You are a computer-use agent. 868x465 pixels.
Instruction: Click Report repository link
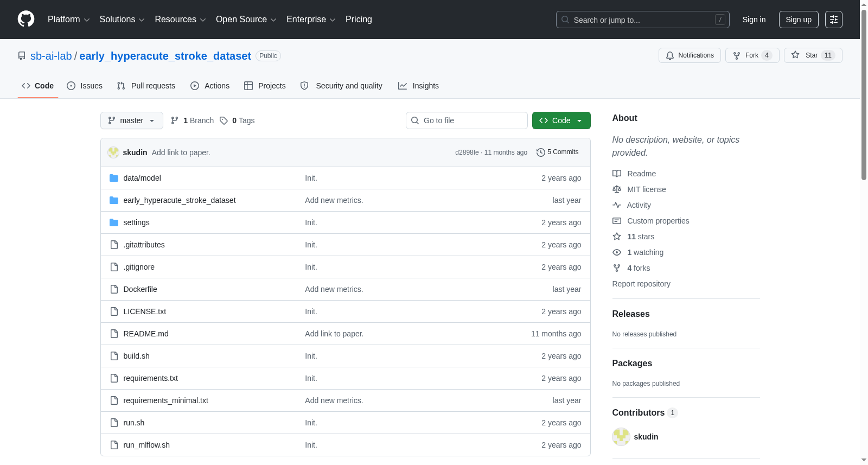coord(641,284)
